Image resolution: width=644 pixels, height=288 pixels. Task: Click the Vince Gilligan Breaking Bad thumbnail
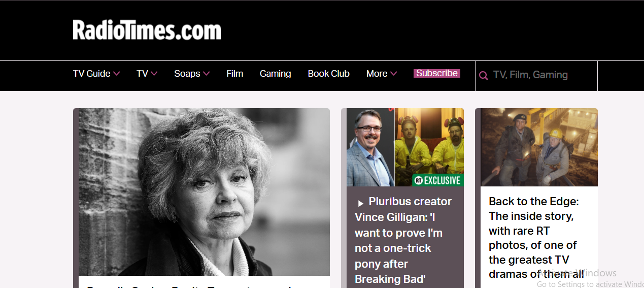405,147
